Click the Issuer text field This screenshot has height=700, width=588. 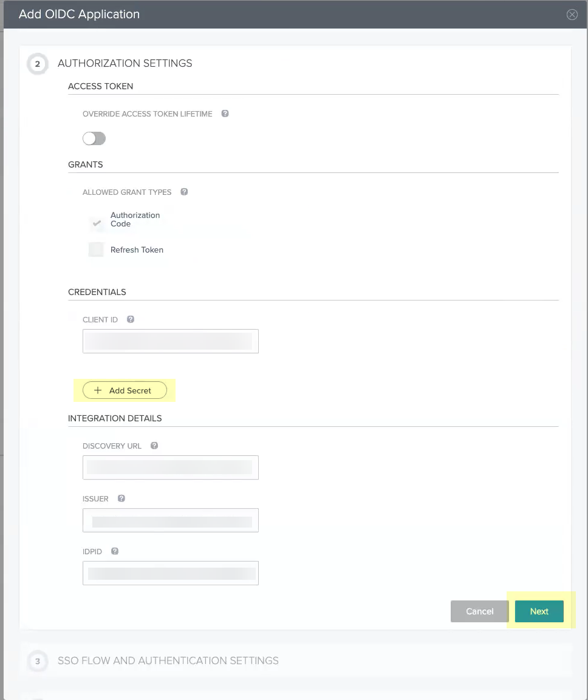(x=171, y=520)
